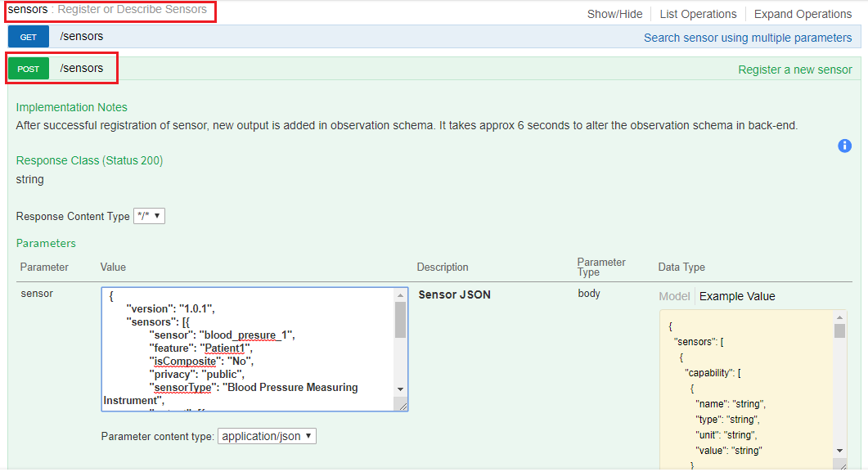Click the 'Sensor JSON' description text

[x=455, y=294]
